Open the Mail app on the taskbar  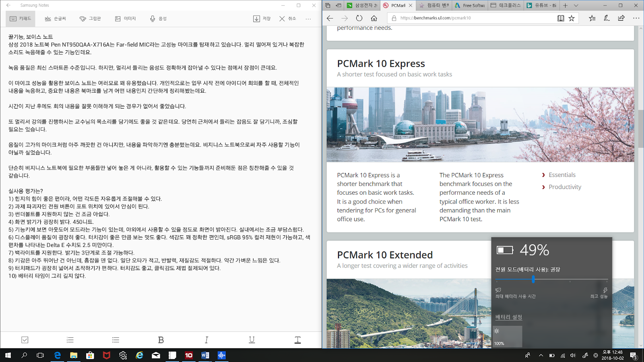pos(156,355)
